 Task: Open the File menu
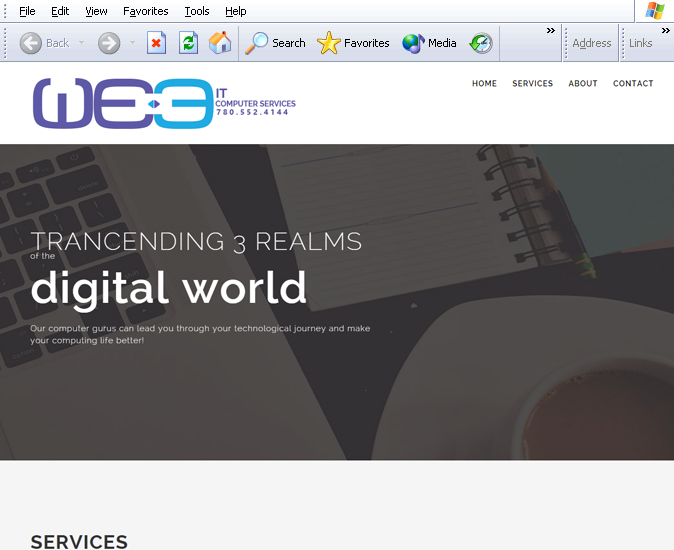[x=27, y=11]
